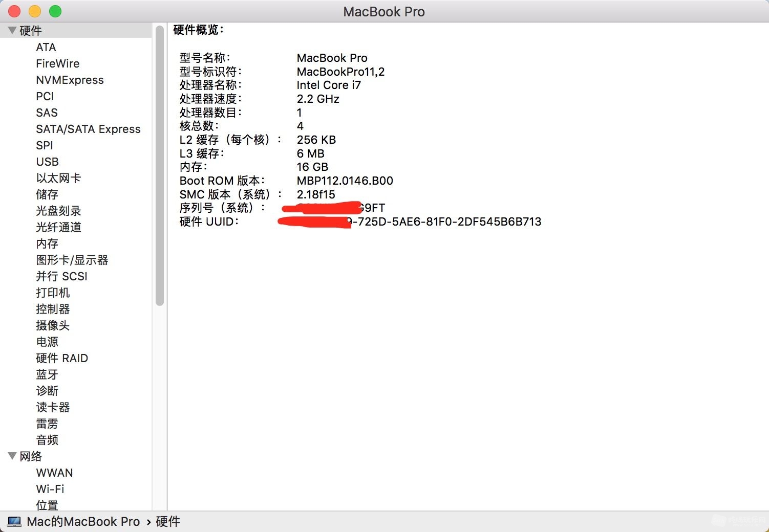Select 硬件 RAID in the sidebar
The image size is (769, 532).
(62, 358)
